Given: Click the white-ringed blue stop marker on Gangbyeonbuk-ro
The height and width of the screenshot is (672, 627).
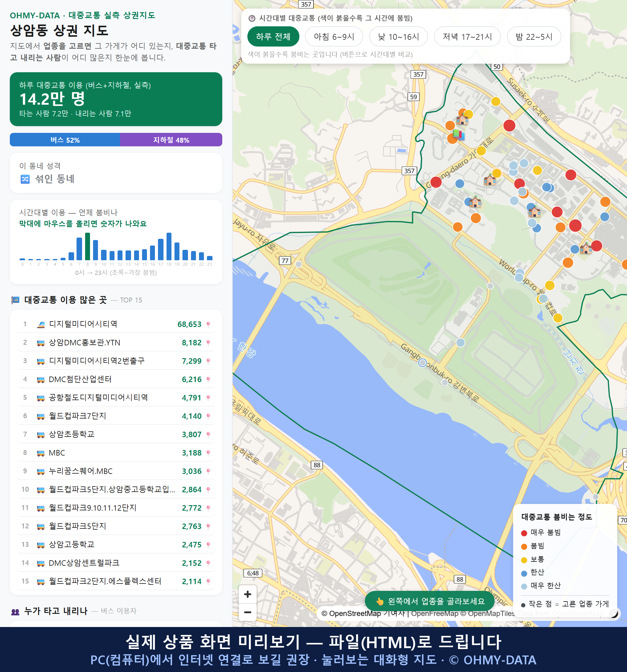Looking at the screenshot, I should [x=422, y=363].
